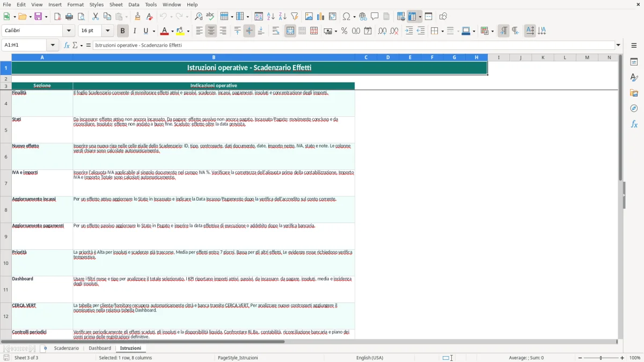This screenshot has height=362, width=644.
Task: Click the AutoFilter funnel icon
Action: click(x=294, y=17)
